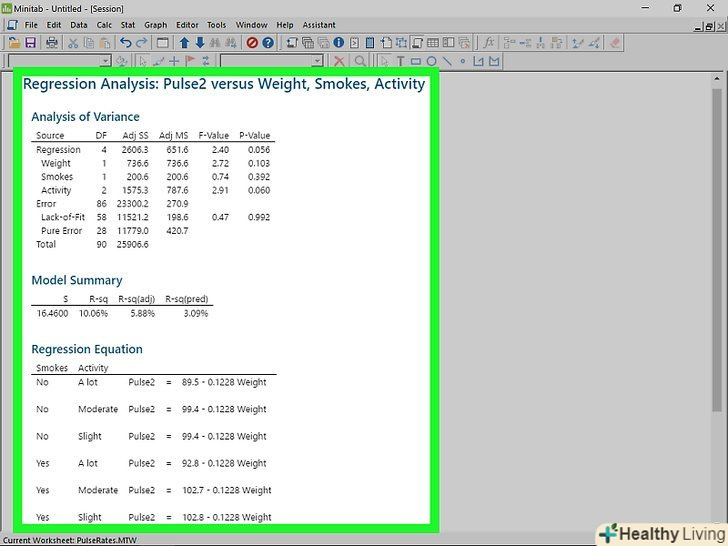Image resolution: width=728 pixels, height=546 pixels.
Task: Jump to next command with the down arrow
Action: (200, 43)
